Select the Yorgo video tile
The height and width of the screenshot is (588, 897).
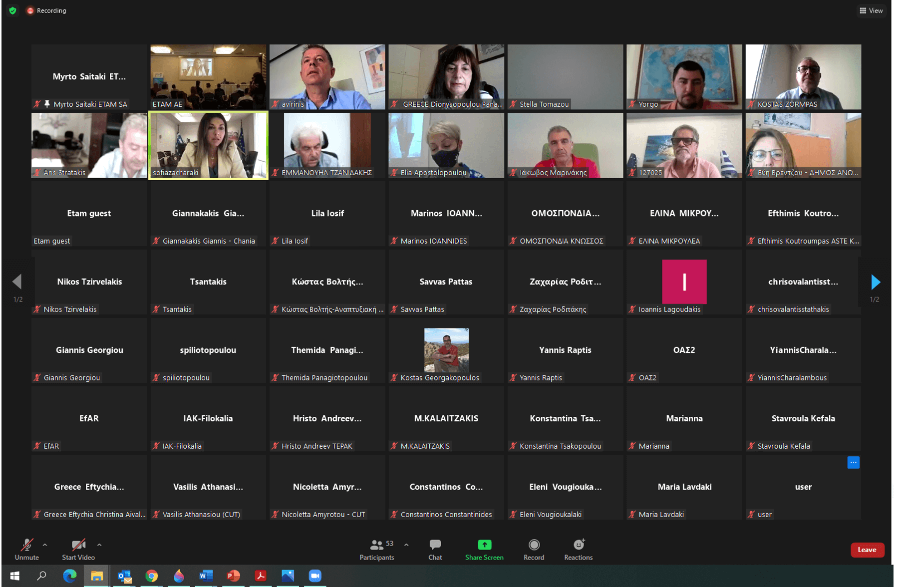[x=684, y=77]
